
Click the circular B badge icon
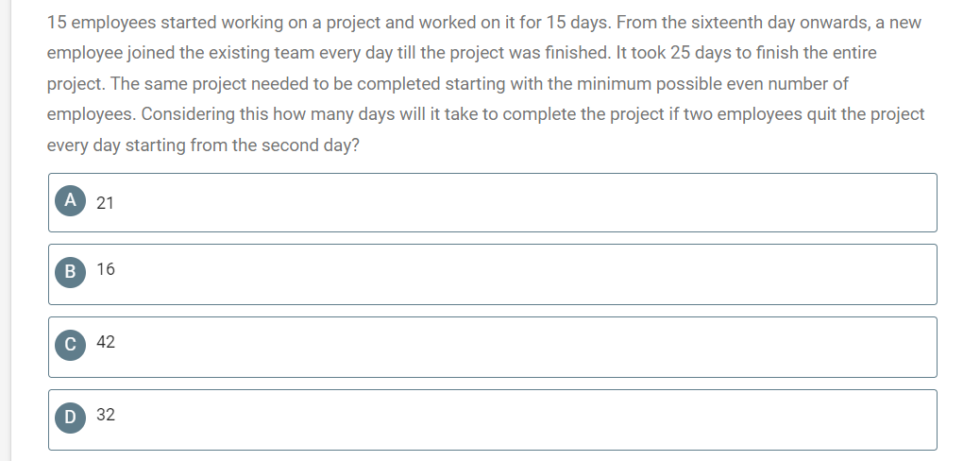click(70, 273)
